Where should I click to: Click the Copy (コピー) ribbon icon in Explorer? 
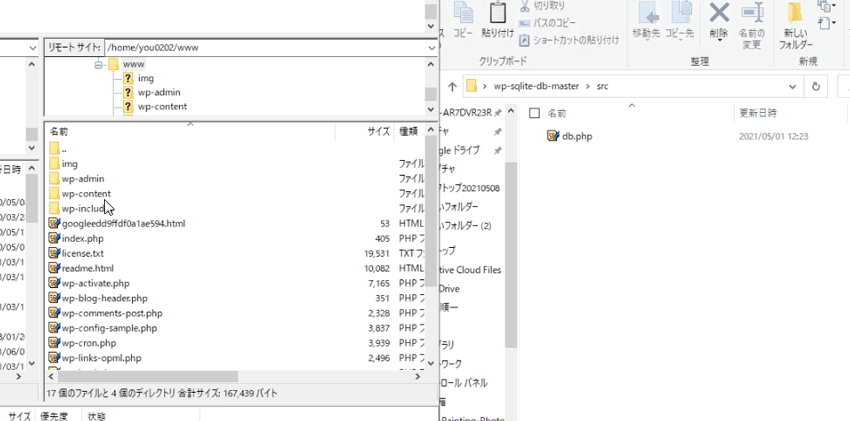462,12
